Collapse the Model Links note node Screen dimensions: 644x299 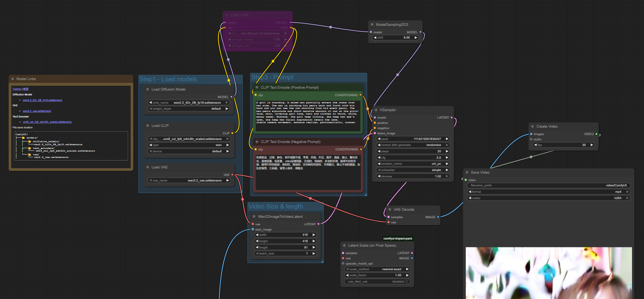[13, 79]
